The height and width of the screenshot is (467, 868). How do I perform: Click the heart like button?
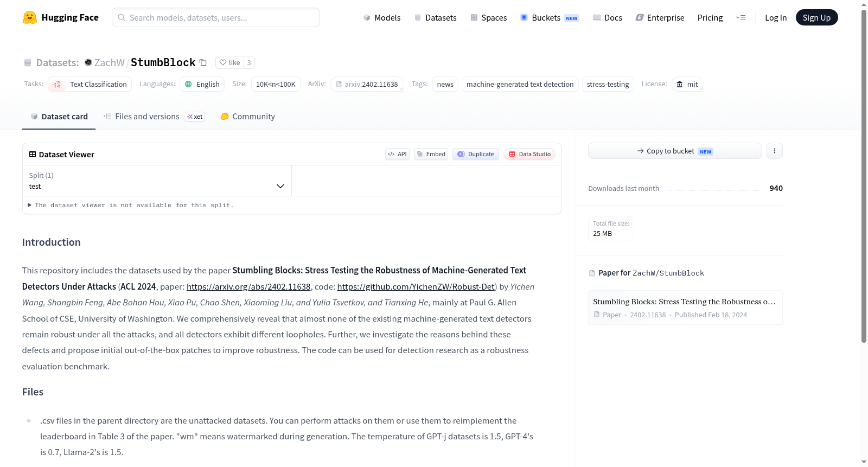[x=229, y=62]
